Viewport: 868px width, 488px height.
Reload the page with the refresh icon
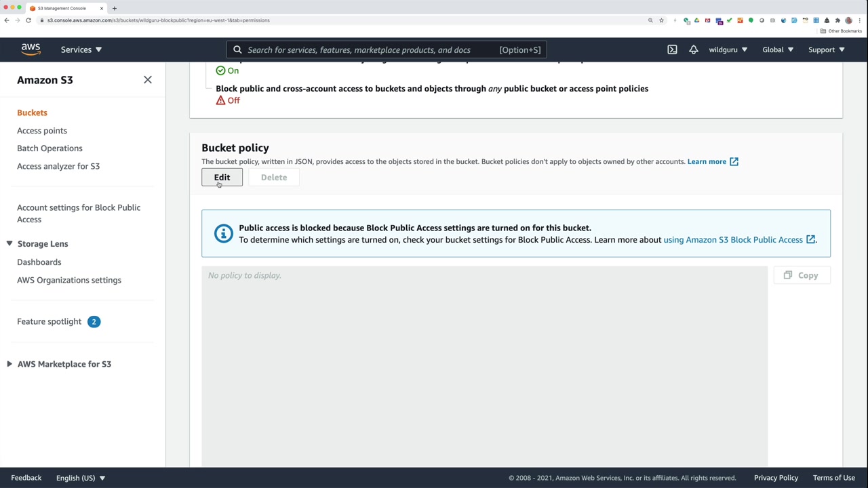pos(28,20)
